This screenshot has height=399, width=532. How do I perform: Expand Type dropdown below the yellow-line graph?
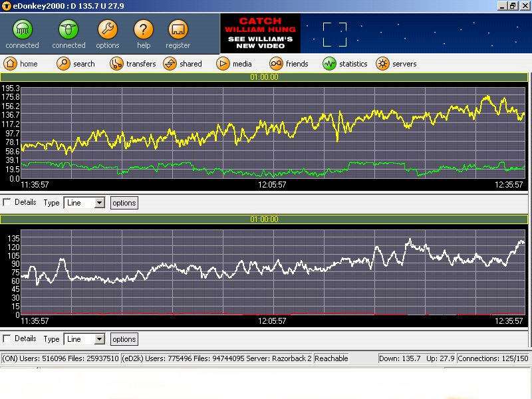[99, 203]
